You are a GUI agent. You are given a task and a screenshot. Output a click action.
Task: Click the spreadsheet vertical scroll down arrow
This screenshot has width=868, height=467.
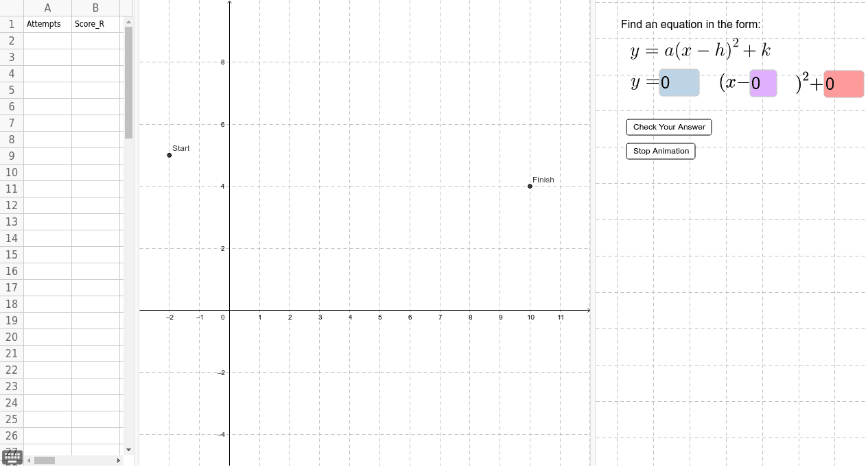(128, 450)
